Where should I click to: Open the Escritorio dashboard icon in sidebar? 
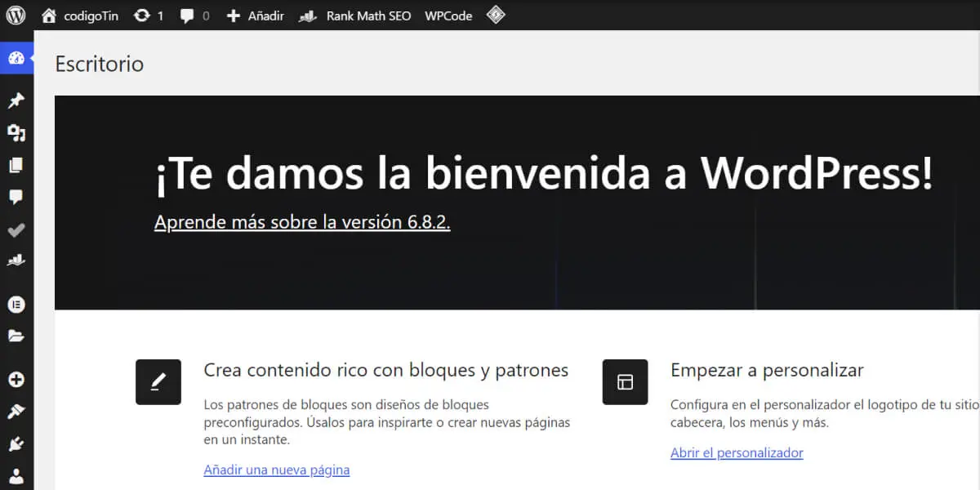click(16, 57)
